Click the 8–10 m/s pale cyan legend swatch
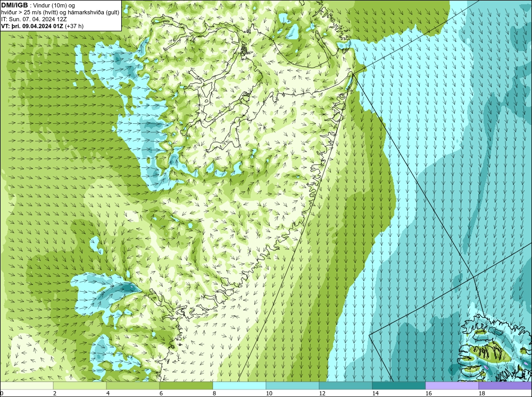The width and height of the screenshot is (532, 397). coord(239,386)
